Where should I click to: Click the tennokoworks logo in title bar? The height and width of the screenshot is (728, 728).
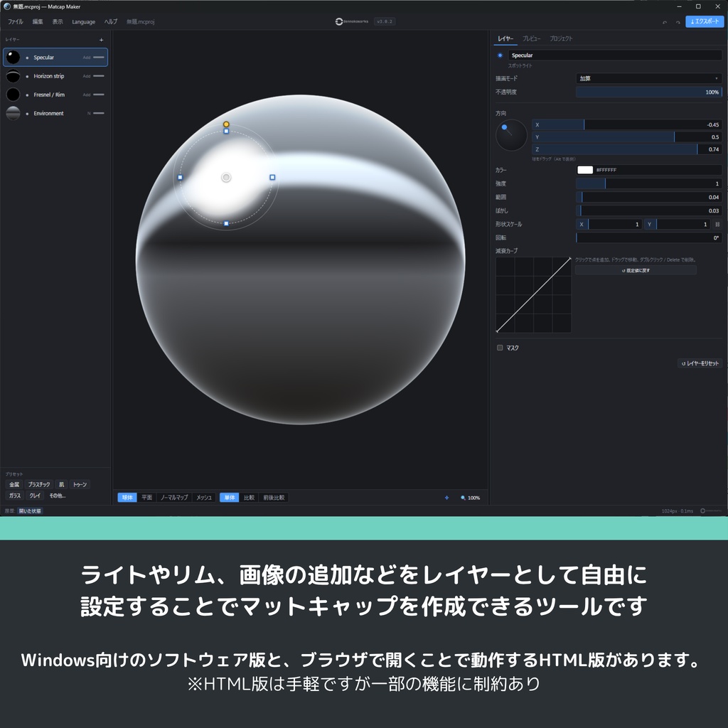pyautogui.click(x=352, y=21)
